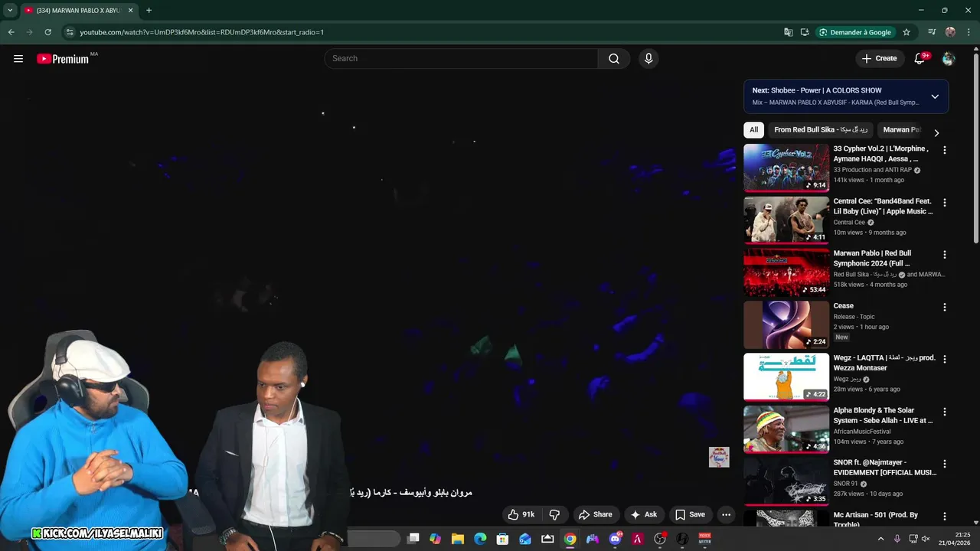The width and height of the screenshot is (980, 551).
Task: Open Chrome profile avatar
Action: [950, 32]
